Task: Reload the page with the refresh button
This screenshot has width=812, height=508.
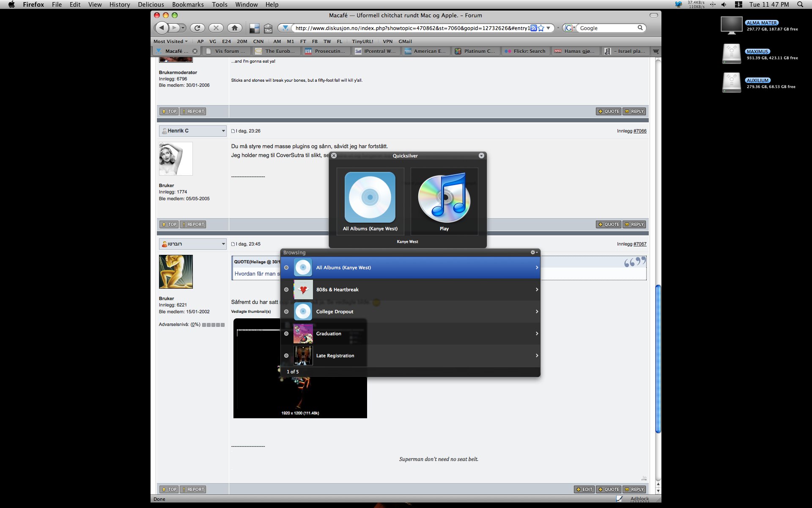Action: coord(197,28)
